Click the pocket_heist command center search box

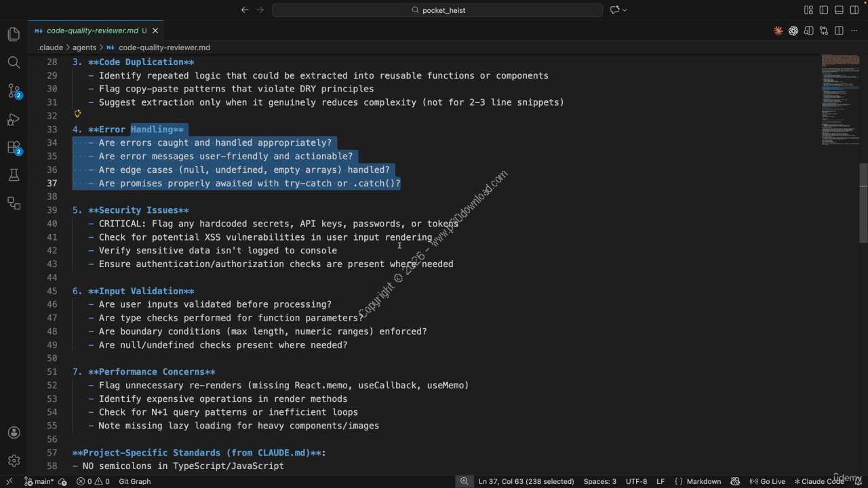point(437,10)
